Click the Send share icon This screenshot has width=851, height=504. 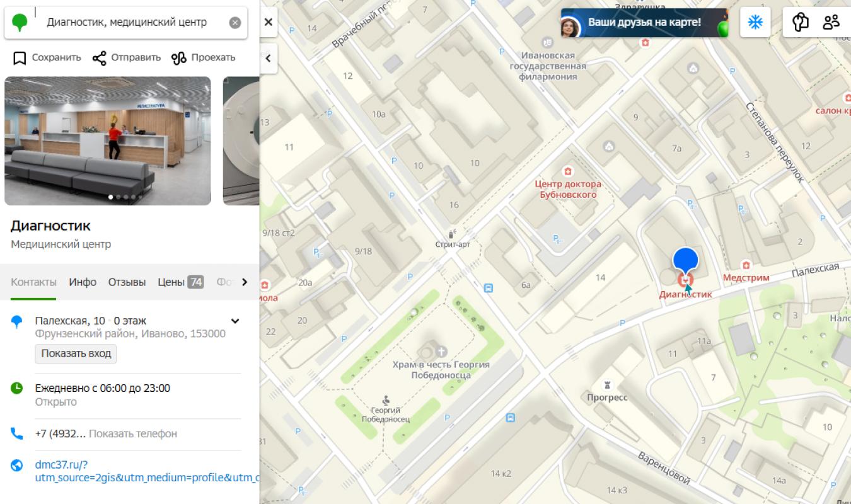pyautogui.click(x=99, y=58)
